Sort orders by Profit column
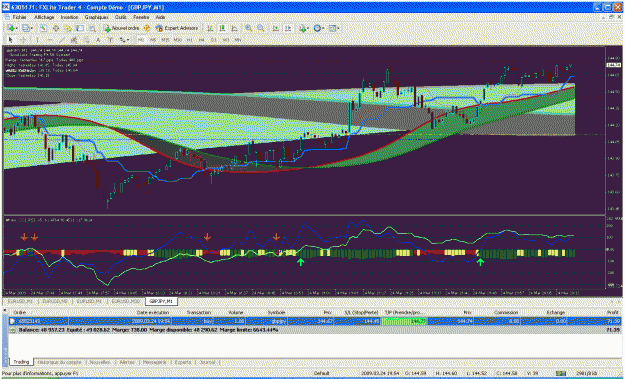 point(613,312)
